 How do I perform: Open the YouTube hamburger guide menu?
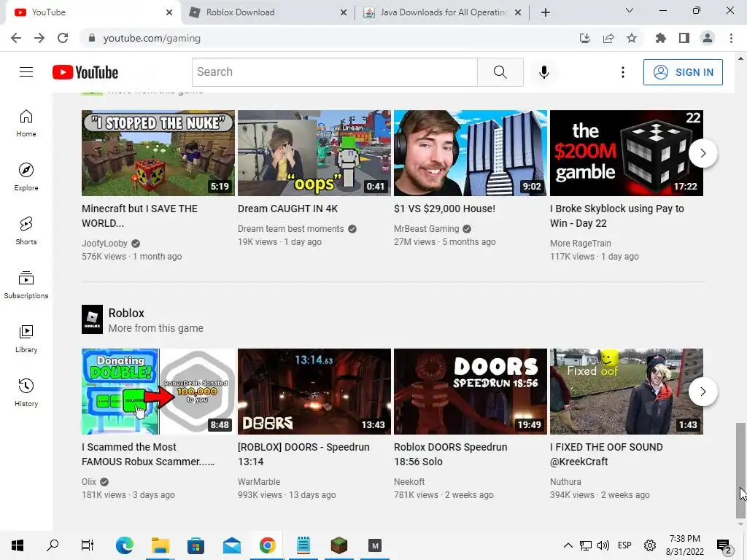pos(26,72)
